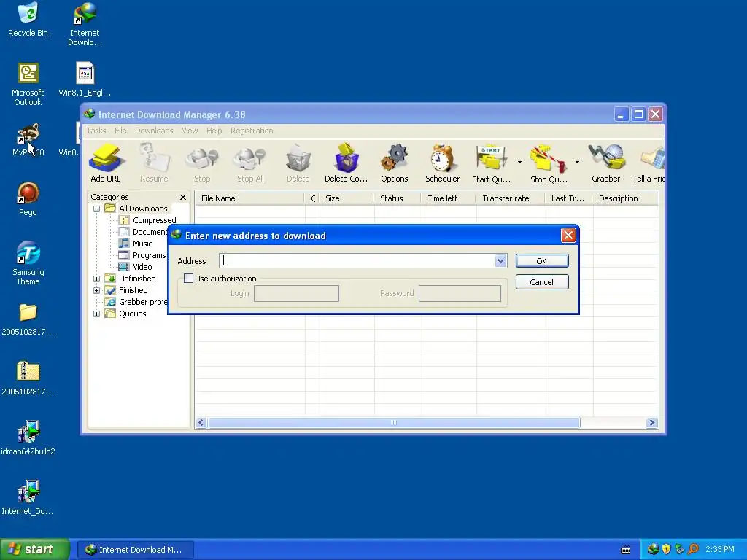Collapse the All Downloads tree node
The image size is (747, 560).
tap(97, 209)
